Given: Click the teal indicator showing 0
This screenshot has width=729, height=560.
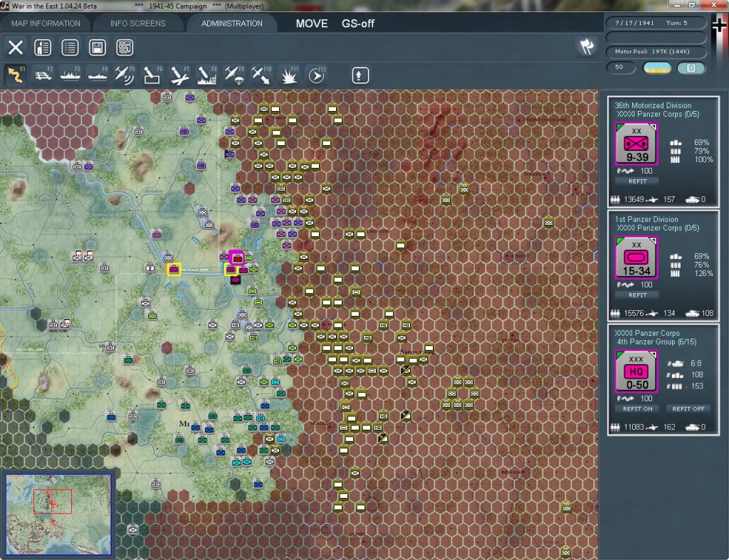Looking at the screenshot, I should pos(691,68).
